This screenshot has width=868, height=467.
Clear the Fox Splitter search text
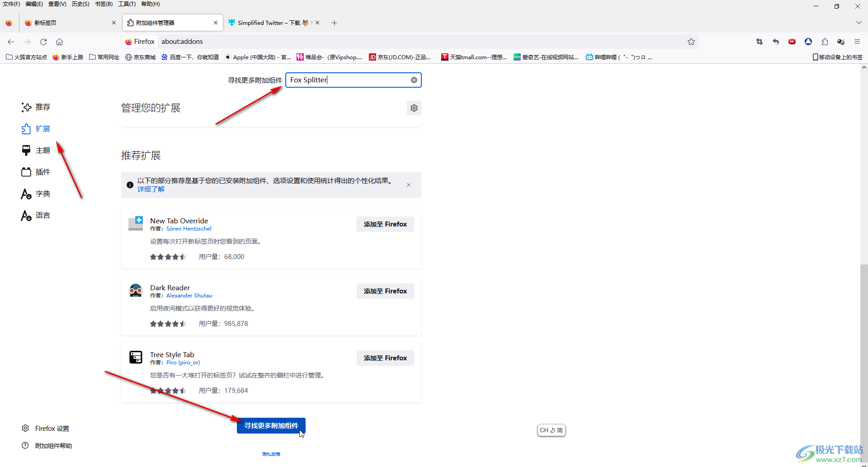click(414, 80)
